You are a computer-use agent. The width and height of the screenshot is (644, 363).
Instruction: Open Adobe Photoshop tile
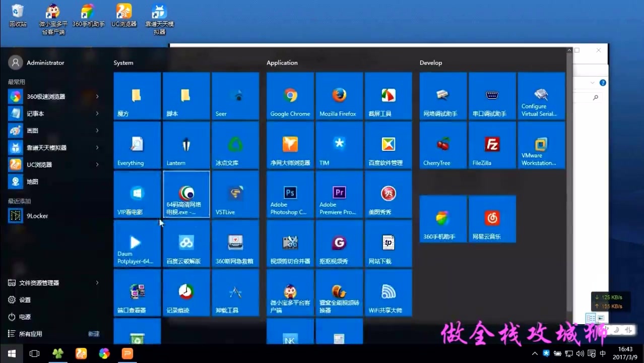(x=290, y=194)
